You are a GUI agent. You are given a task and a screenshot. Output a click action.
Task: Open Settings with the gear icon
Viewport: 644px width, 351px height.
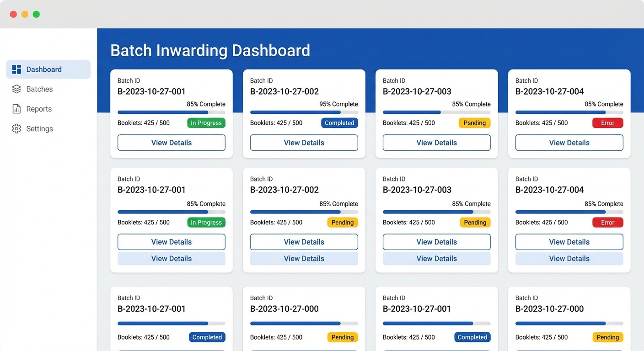tap(16, 128)
